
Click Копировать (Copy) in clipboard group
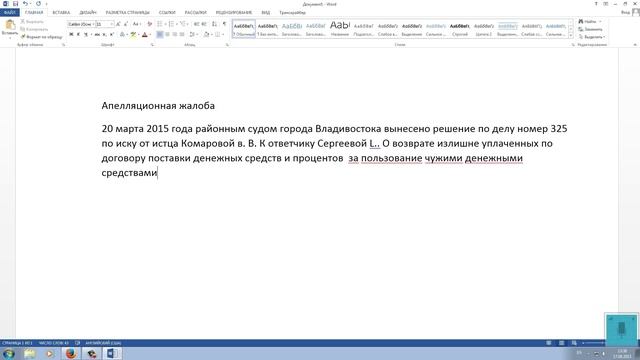[x=35, y=29]
